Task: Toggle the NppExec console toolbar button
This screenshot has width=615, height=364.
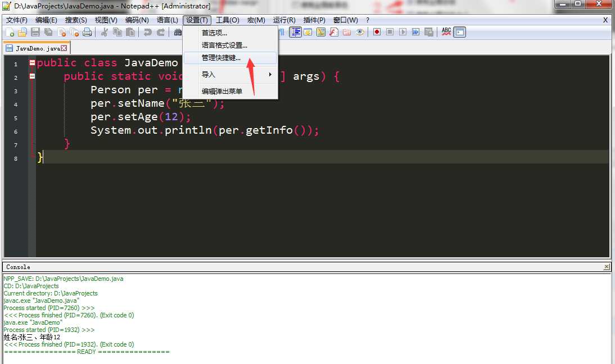Action: 459,32
